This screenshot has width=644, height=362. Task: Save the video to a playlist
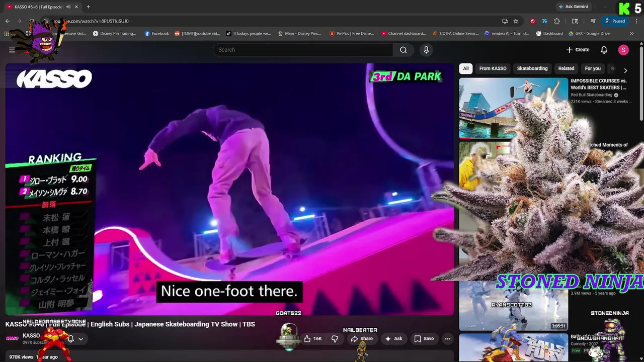424,339
